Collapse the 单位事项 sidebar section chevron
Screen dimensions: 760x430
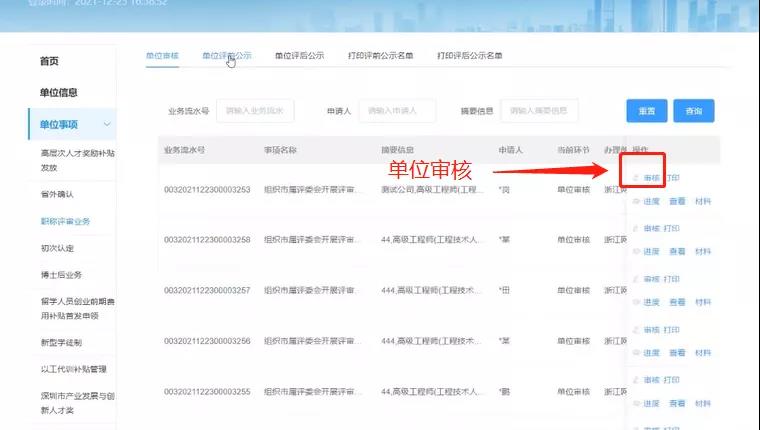pyautogui.click(x=107, y=124)
